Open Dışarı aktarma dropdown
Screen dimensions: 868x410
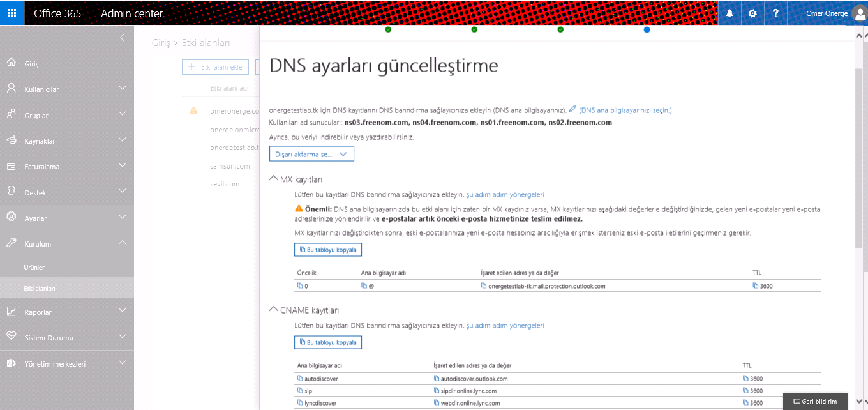(311, 154)
